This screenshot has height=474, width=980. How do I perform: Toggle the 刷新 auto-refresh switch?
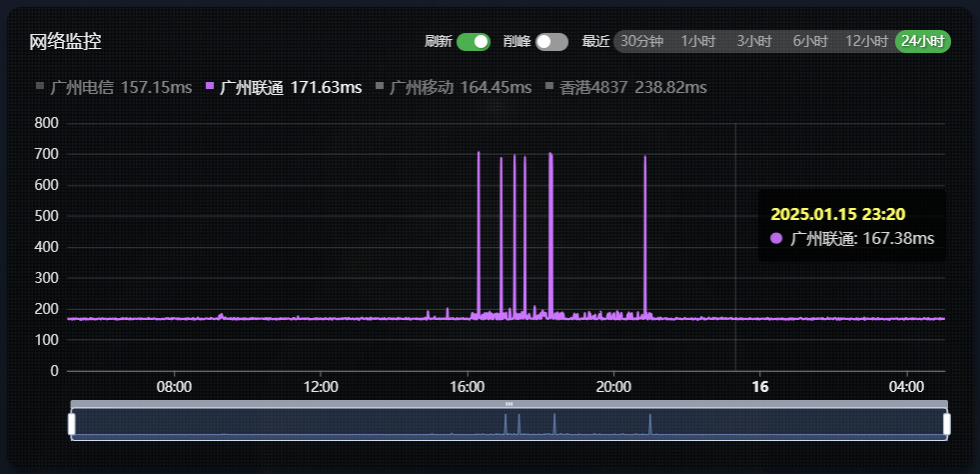(474, 41)
